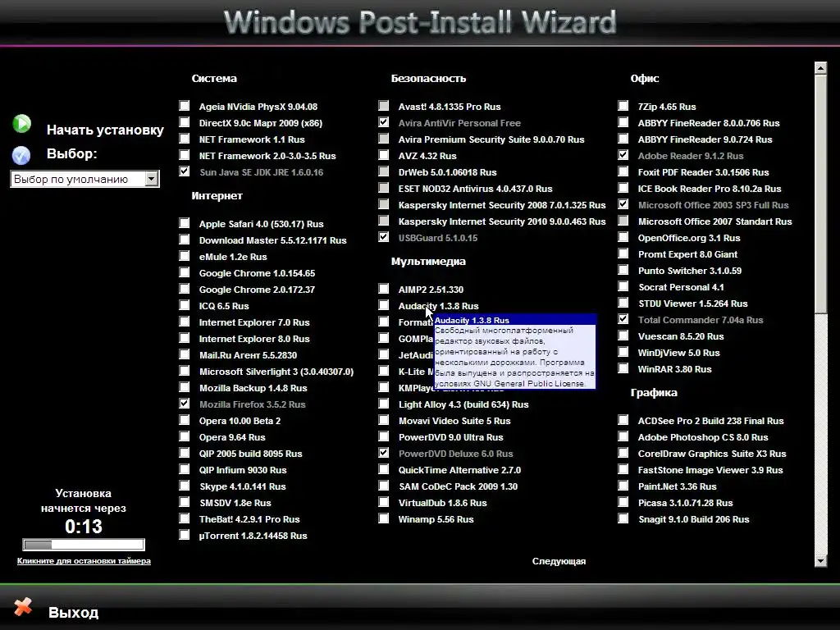840x630 pixels.
Task: Click 'Download Master 5.5.12.1171 Rus' label
Action: [x=272, y=240]
